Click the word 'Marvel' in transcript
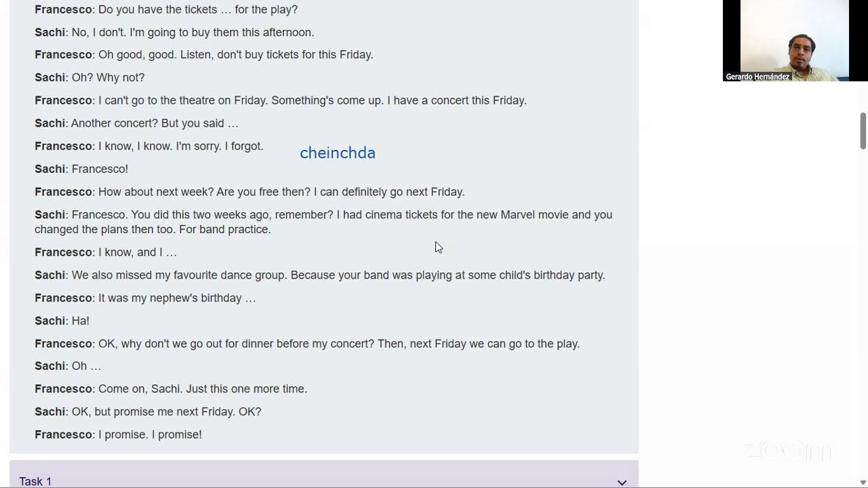This screenshot has width=868, height=488. tap(517, 215)
